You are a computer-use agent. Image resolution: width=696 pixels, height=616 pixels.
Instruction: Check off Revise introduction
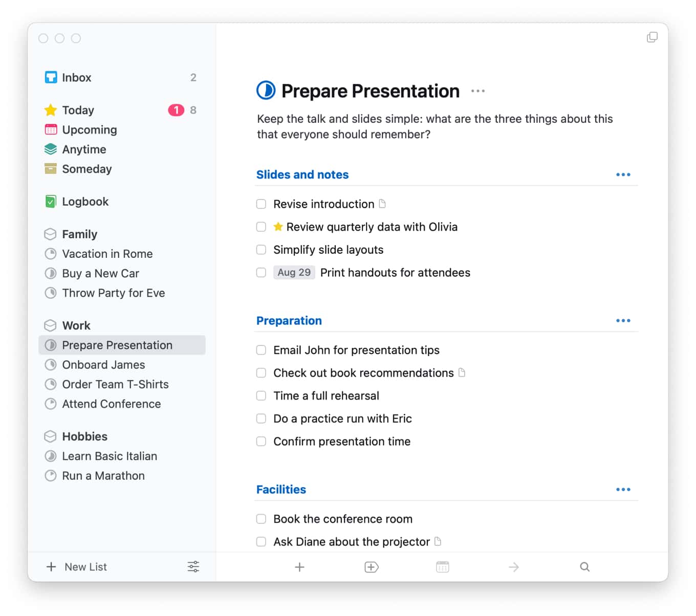point(262,204)
